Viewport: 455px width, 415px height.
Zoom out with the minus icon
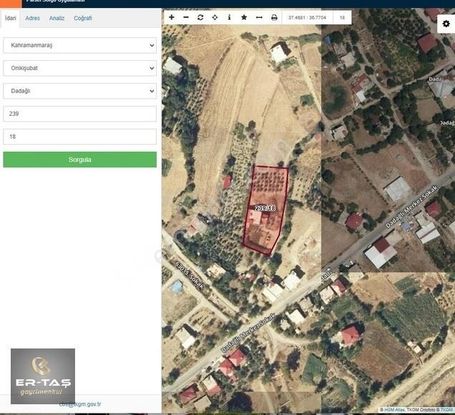tap(186, 17)
